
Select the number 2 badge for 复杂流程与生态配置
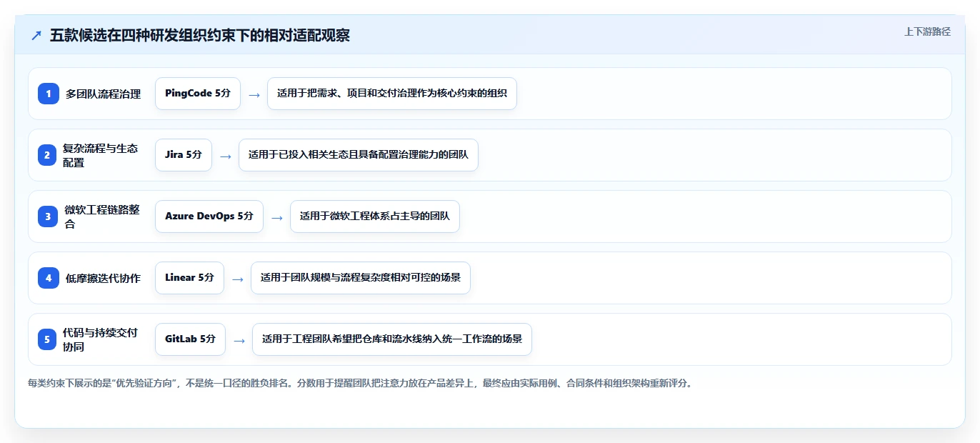(46, 155)
